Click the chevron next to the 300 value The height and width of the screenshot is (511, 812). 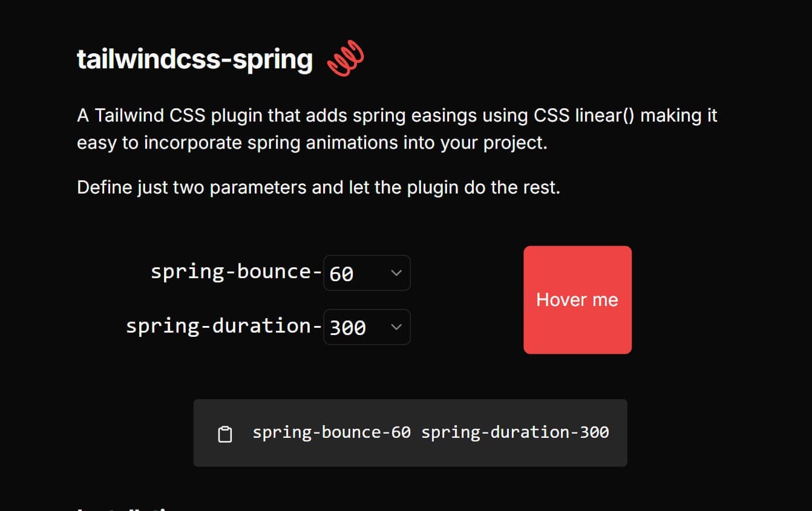coord(396,327)
